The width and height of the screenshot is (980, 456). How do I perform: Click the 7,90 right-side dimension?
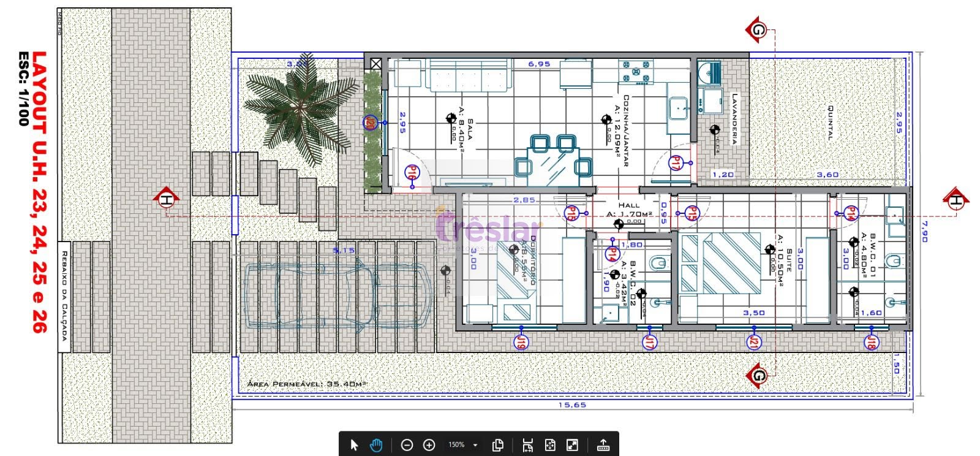click(x=924, y=231)
